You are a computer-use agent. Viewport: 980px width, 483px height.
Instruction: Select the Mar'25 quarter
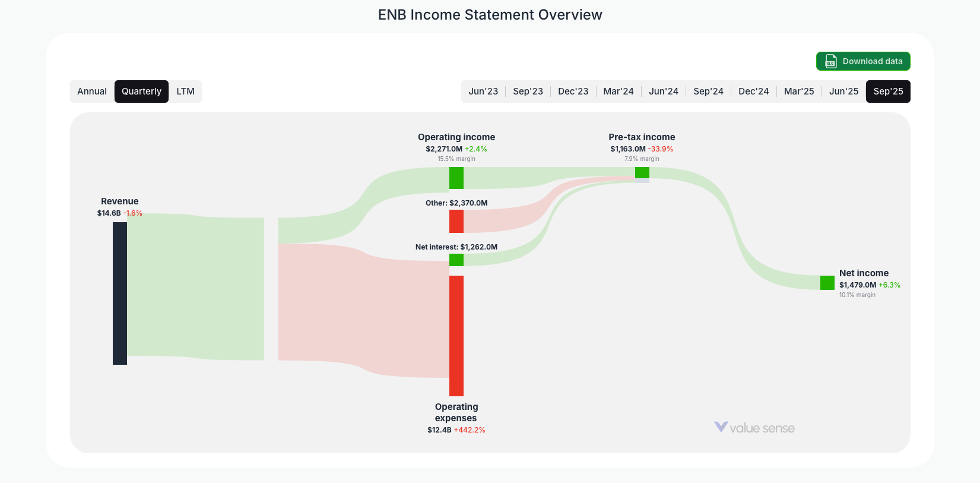click(x=798, y=91)
